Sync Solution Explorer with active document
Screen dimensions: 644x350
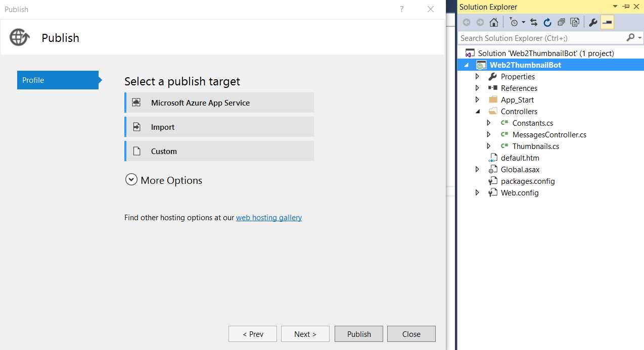tap(533, 22)
